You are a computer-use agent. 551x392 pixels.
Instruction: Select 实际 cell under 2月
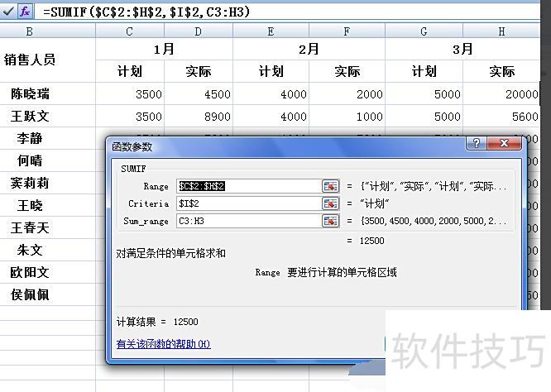pyautogui.click(x=347, y=71)
